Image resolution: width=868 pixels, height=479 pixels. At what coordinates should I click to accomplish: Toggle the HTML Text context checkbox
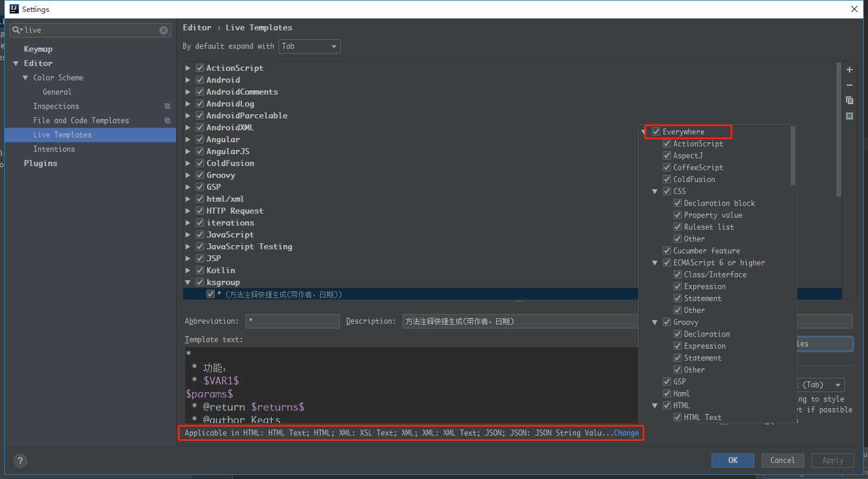(678, 417)
